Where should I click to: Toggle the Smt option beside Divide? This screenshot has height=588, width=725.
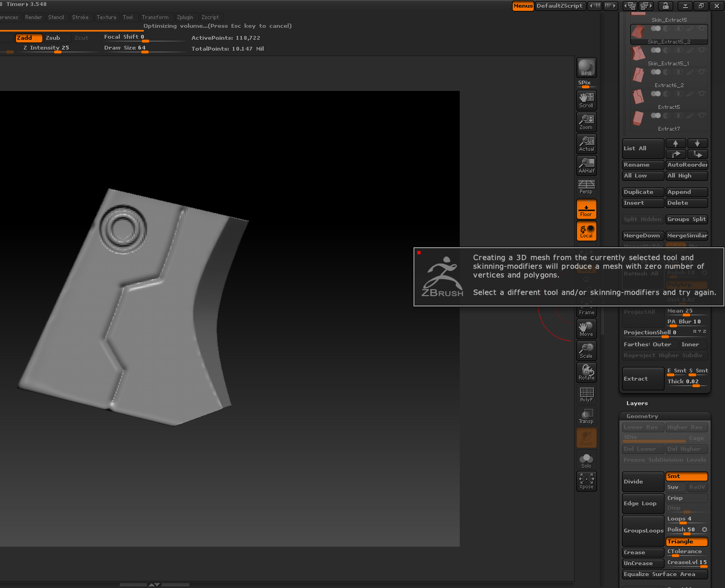tap(686, 476)
